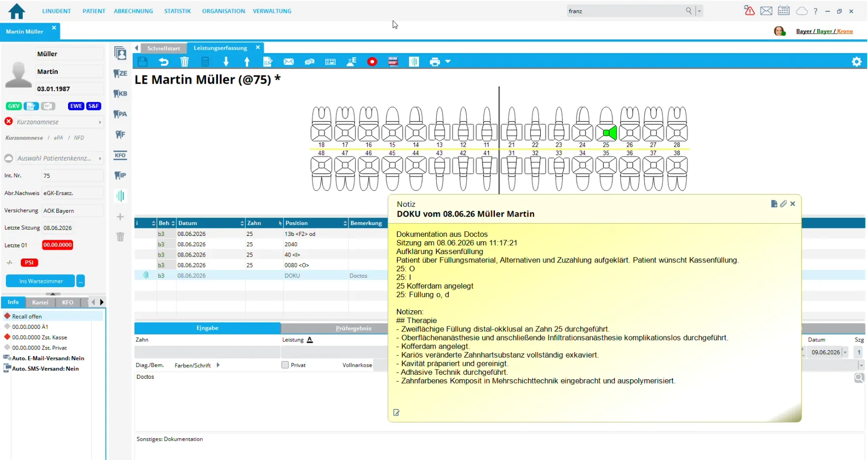The image size is (868, 460).
Task: Click the save icon in the toolbar
Action: [142, 62]
